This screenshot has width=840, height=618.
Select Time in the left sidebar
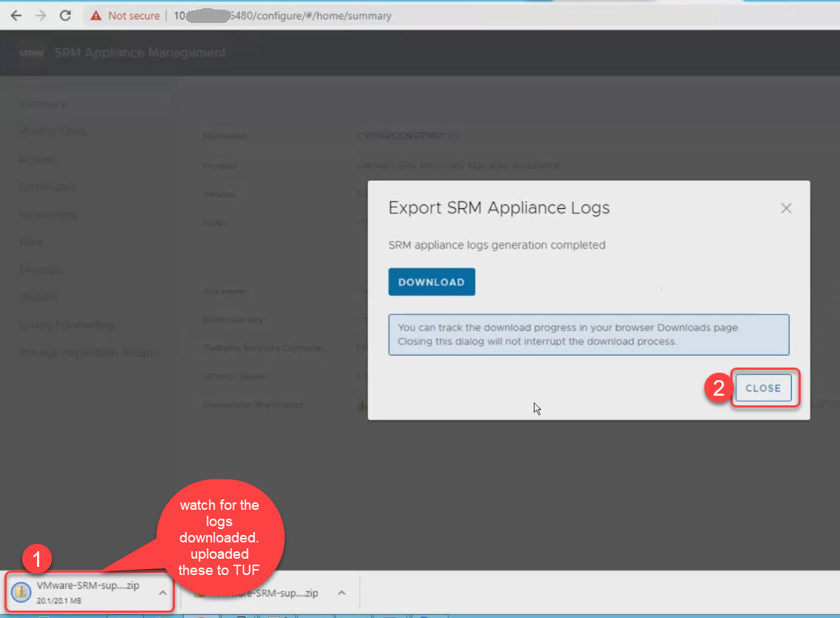click(x=30, y=242)
